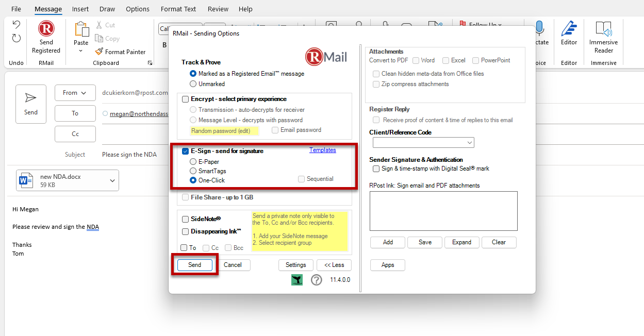Click the To recipients button

coord(75,113)
